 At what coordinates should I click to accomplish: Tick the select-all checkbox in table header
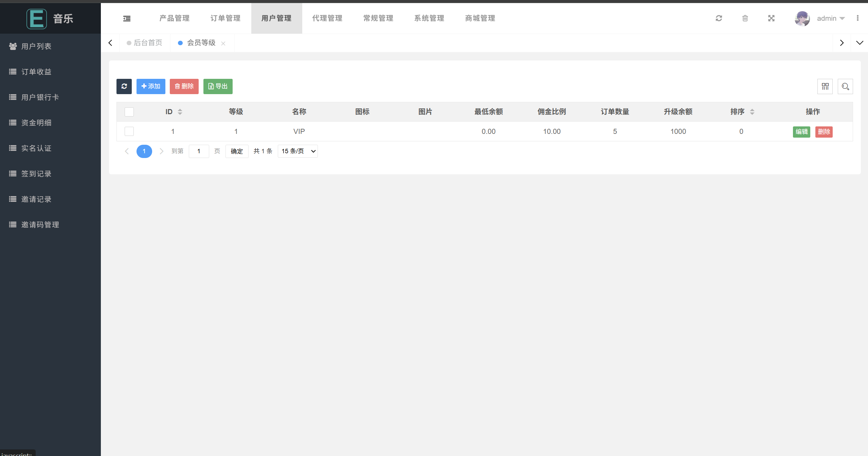point(129,112)
